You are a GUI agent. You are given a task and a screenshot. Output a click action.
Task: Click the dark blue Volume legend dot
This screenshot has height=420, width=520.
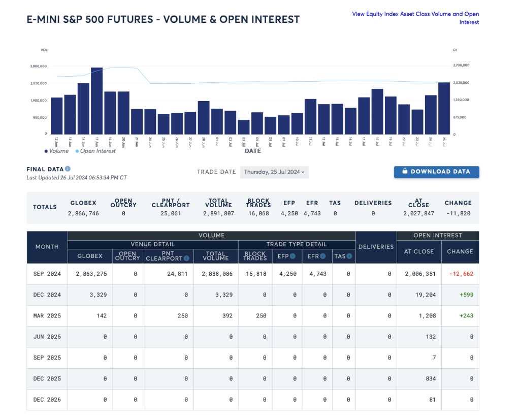coord(46,151)
